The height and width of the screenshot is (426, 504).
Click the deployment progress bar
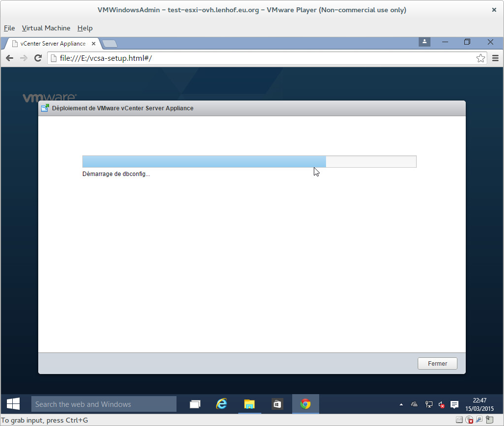250,161
